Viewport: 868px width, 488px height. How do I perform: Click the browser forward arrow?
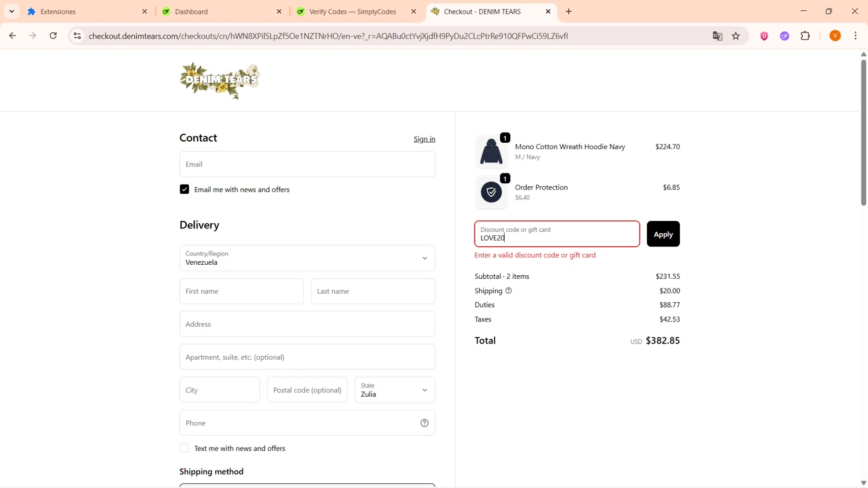[33, 36]
